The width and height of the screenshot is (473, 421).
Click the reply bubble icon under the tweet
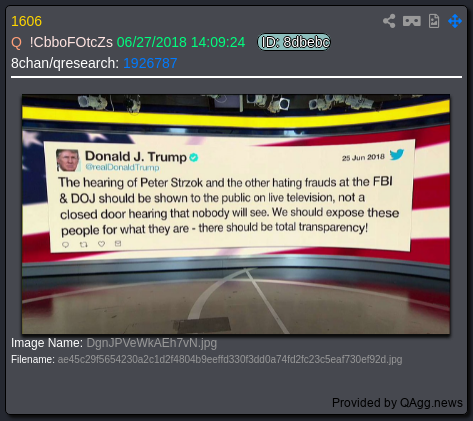(x=66, y=245)
